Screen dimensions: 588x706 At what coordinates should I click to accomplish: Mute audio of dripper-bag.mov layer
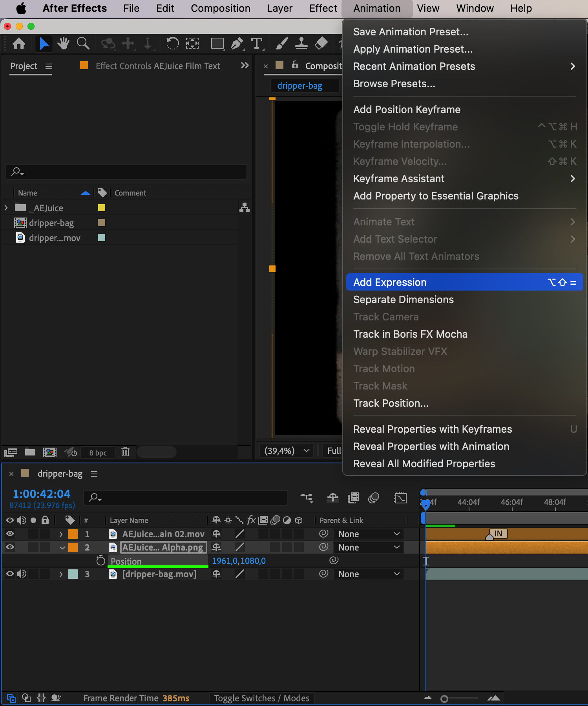tap(22, 574)
